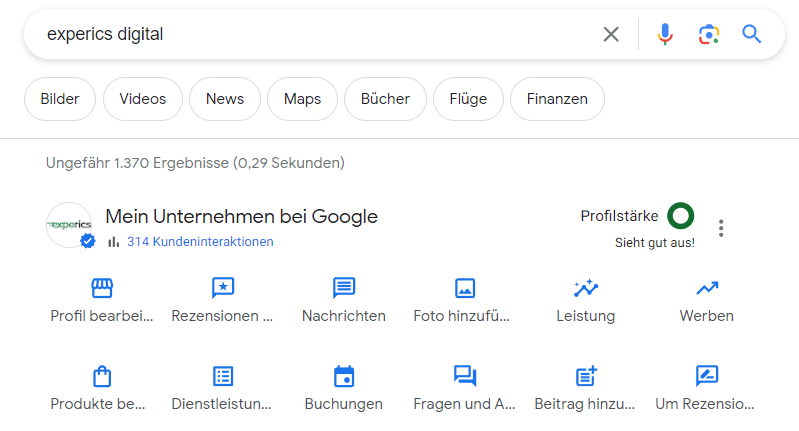
Task: Open Fragen und Antworten chat bubbles icon
Action: (465, 376)
